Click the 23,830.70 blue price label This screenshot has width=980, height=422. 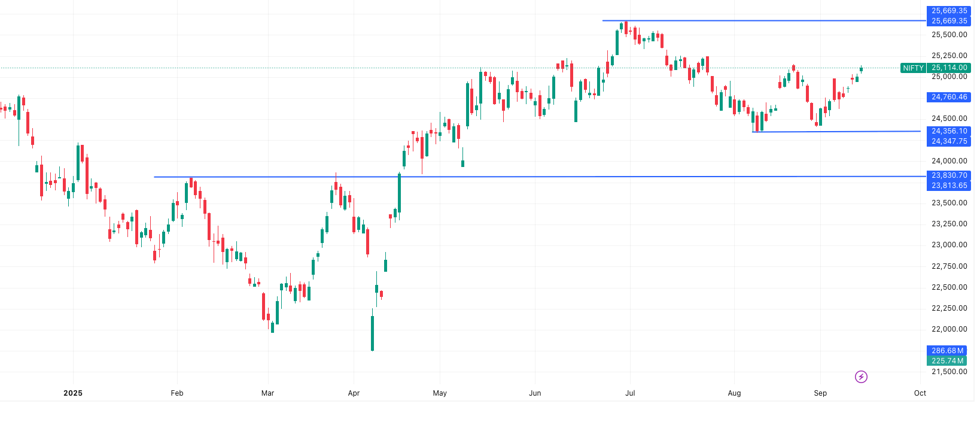point(949,175)
